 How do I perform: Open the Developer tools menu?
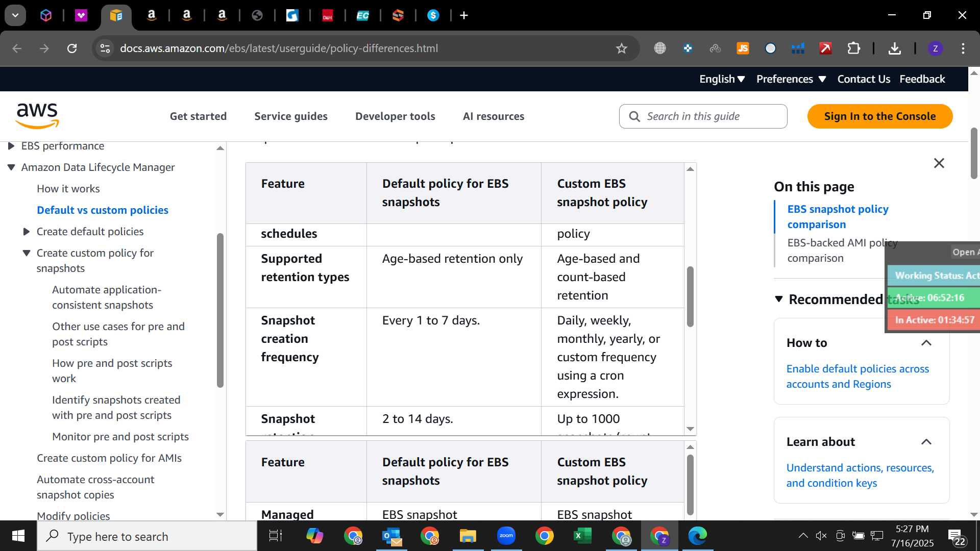pos(395,116)
